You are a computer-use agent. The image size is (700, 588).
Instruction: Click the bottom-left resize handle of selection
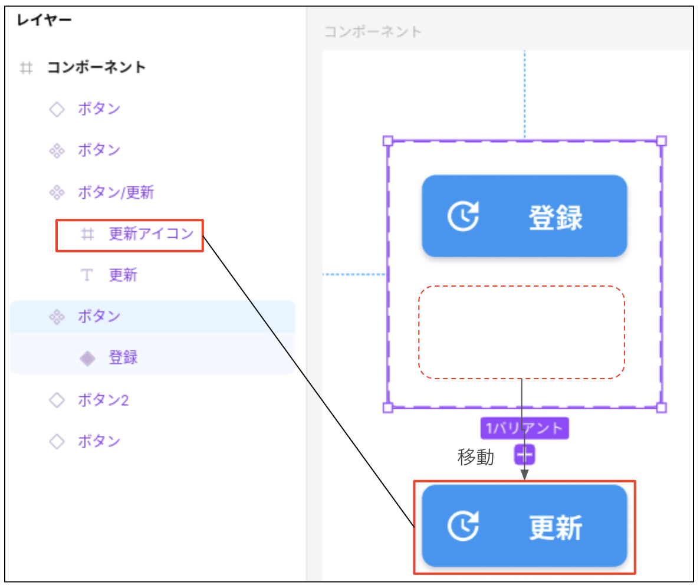(x=388, y=407)
